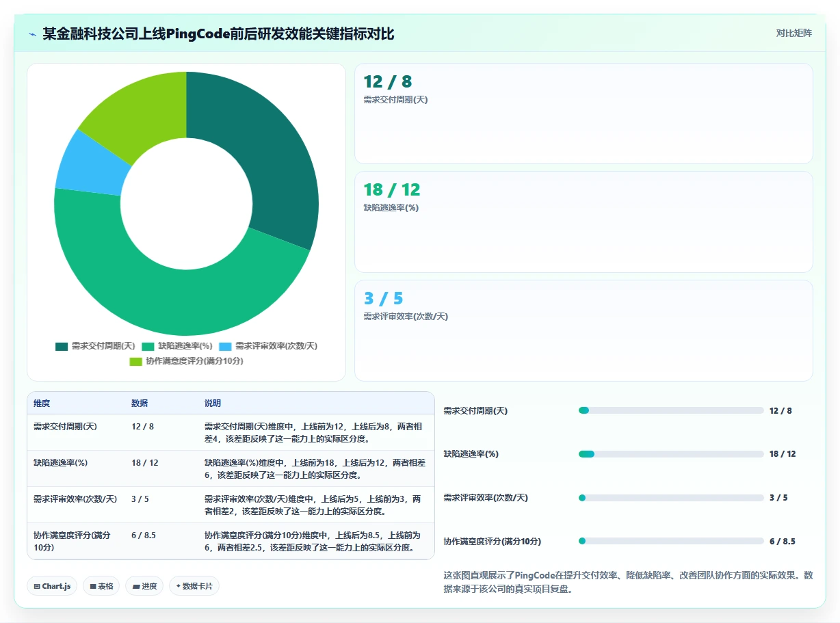Viewport: 840px width, 623px height.
Task: Select the 18 / 12 table data cell
Action: (x=161, y=468)
